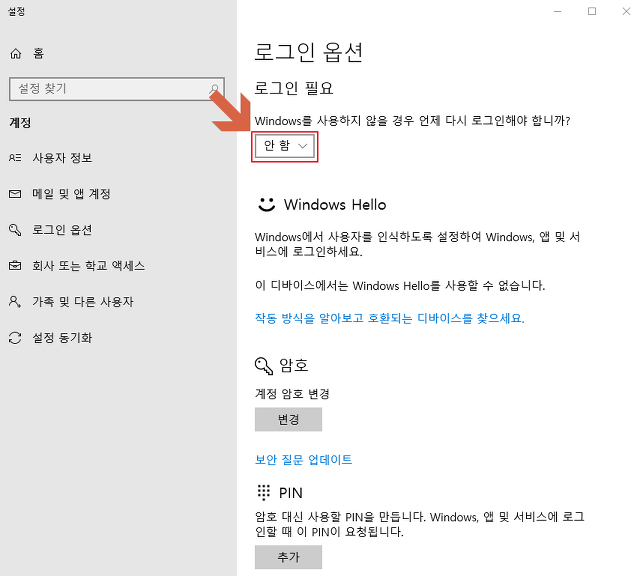The width and height of the screenshot is (640, 576).
Task: Click the keypad dots icon beside PIN
Action: coord(264,493)
